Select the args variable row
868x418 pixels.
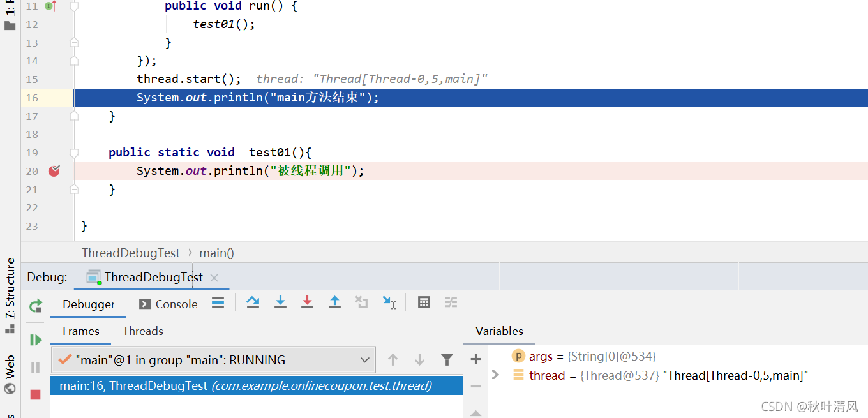tap(584, 356)
